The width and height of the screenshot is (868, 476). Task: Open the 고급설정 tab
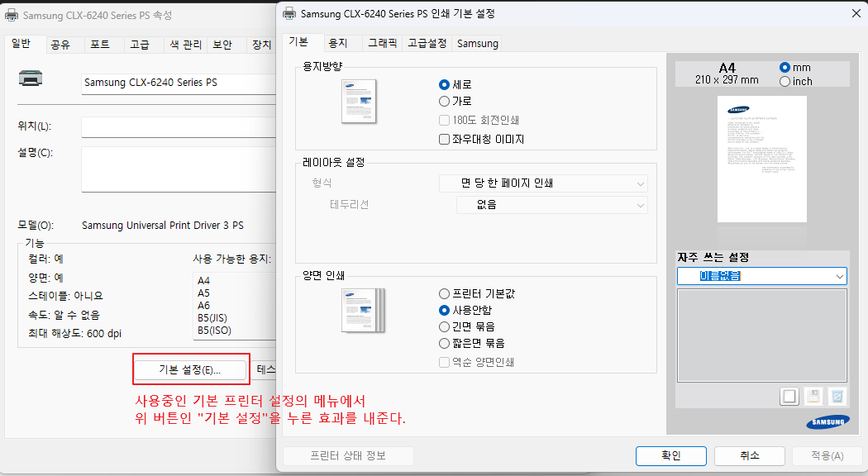pyautogui.click(x=427, y=43)
